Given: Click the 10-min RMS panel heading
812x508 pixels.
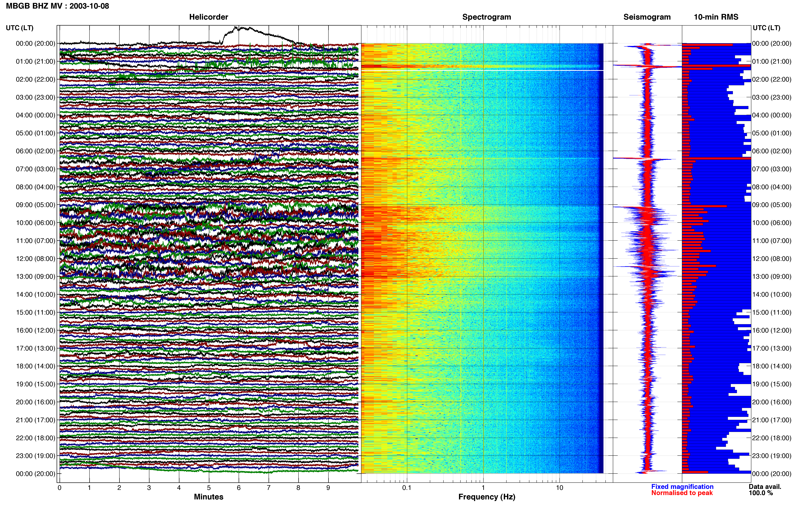Looking at the screenshot, I should (x=716, y=17).
